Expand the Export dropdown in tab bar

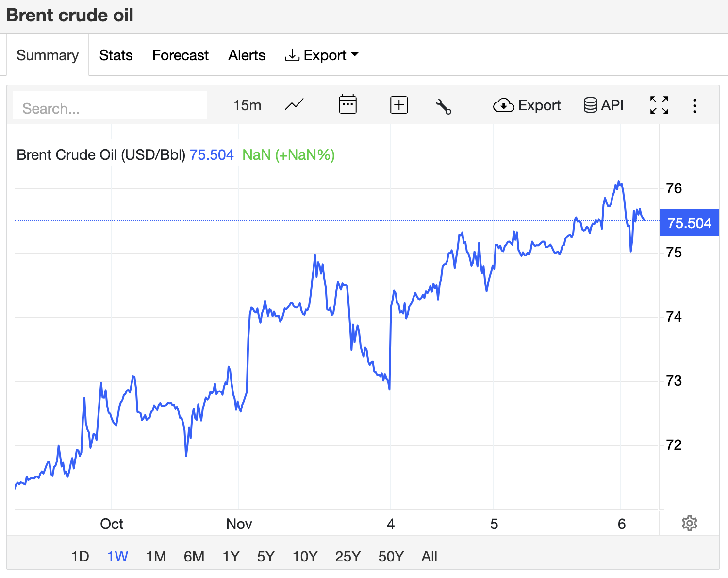[322, 55]
